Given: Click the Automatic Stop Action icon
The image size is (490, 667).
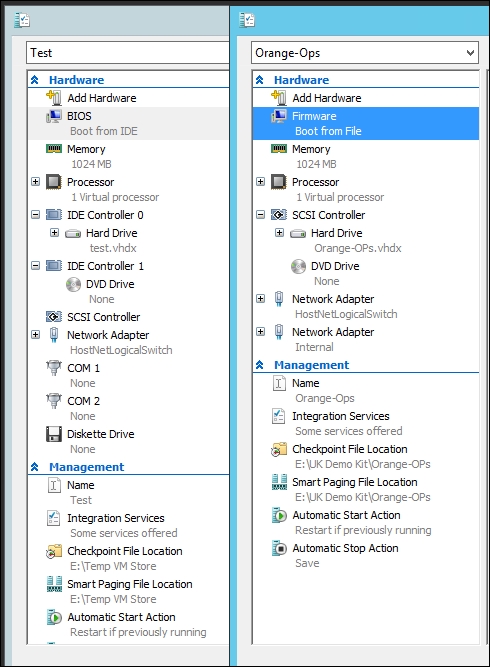Looking at the screenshot, I should [279, 548].
